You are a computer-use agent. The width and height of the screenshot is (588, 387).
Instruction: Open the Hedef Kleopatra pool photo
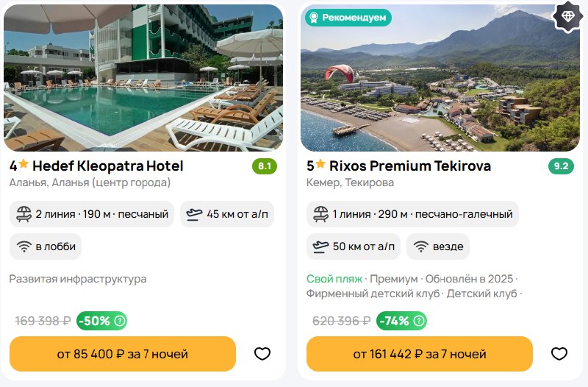pyautogui.click(x=143, y=77)
